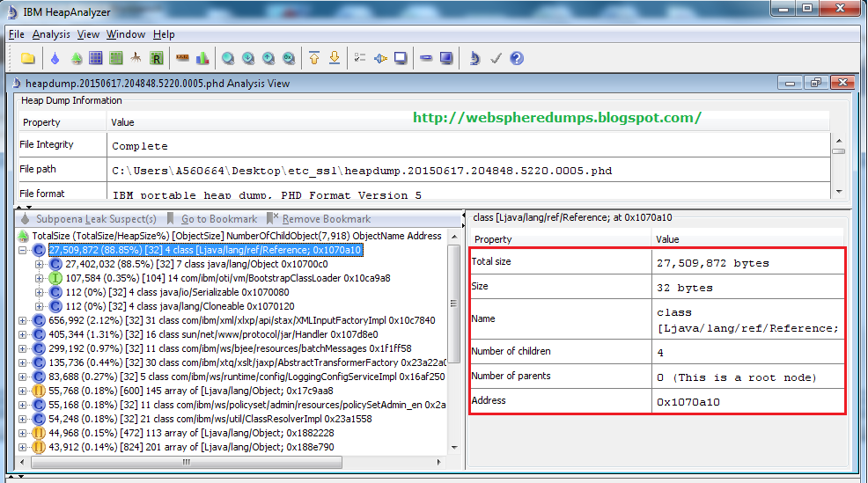Click the small blue bar icon
This screenshot has height=483, width=868.
point(426,58)
